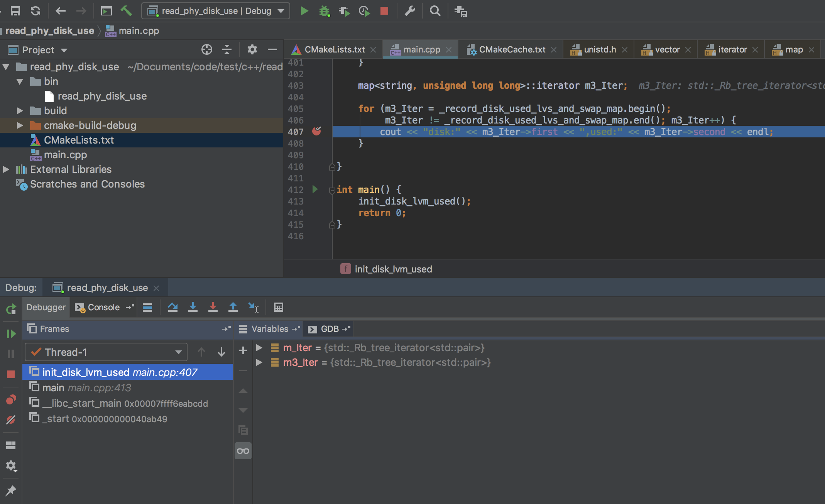Toggle the breakpoint on line 407
Viewport: 825px width, 504px height.
pos(316,132)
